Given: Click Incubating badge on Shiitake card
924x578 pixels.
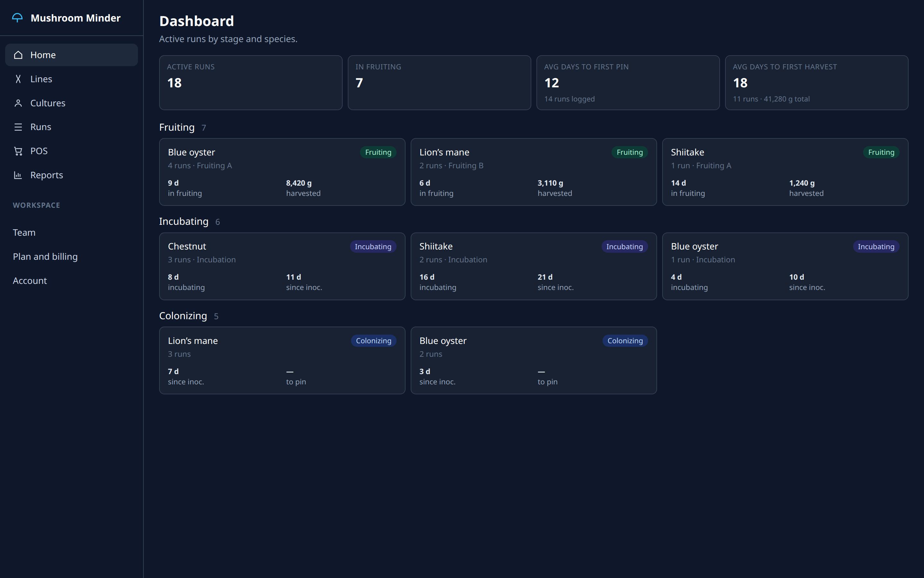Looking at the screenshot, I should coord(624,247).
